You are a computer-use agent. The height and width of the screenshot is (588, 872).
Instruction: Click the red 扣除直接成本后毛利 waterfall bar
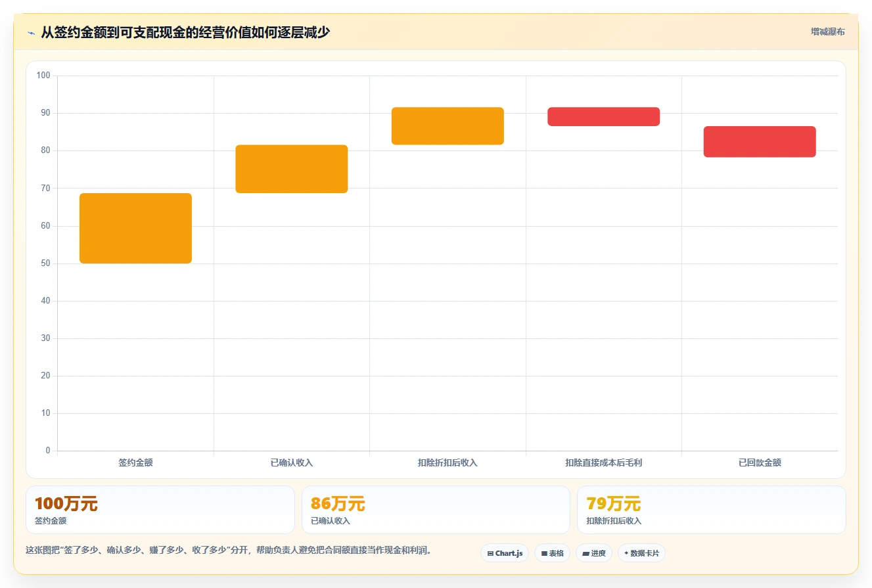point(603,116)
